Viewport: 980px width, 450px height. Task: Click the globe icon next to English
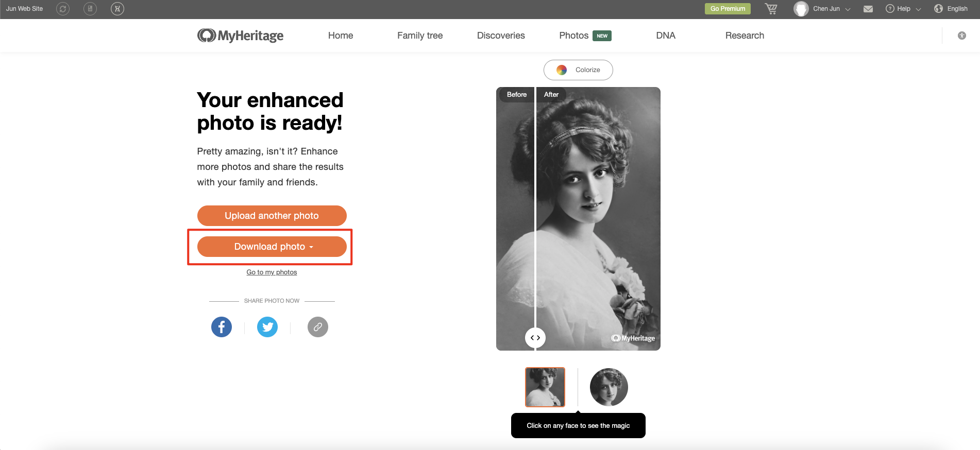tap(938, 8)
